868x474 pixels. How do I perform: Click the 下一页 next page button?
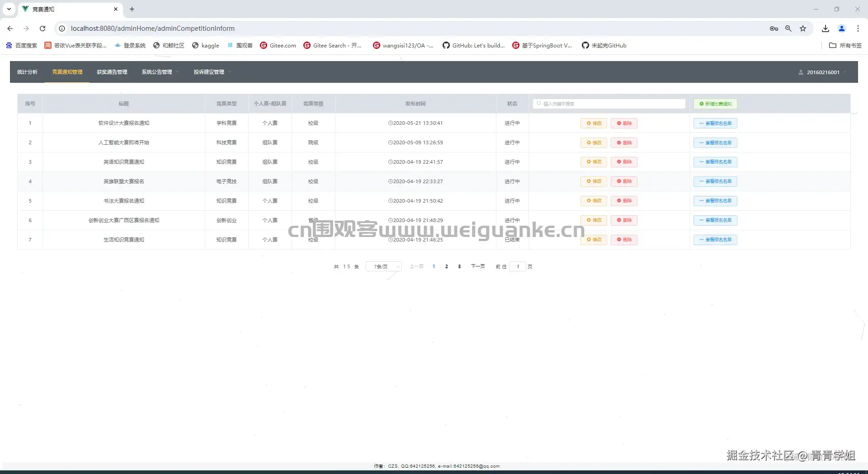[478, 266]
